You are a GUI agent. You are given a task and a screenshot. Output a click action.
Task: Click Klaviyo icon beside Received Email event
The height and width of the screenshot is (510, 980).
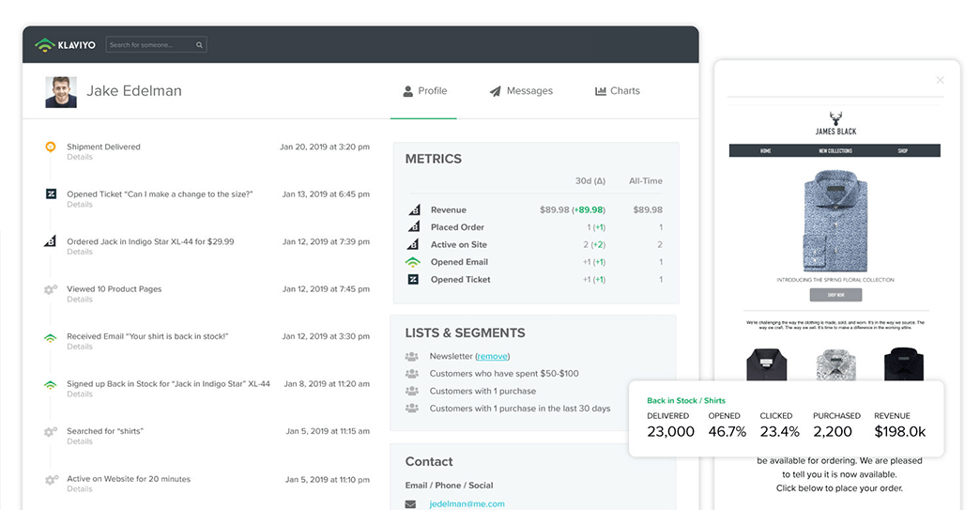[x=51, y=337]
